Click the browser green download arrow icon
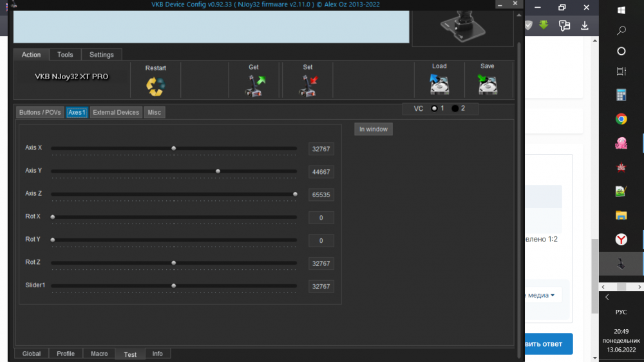Image resolution: width=644 pixels, height=362 pixels. pyautogui.click(x=544, y=25)
